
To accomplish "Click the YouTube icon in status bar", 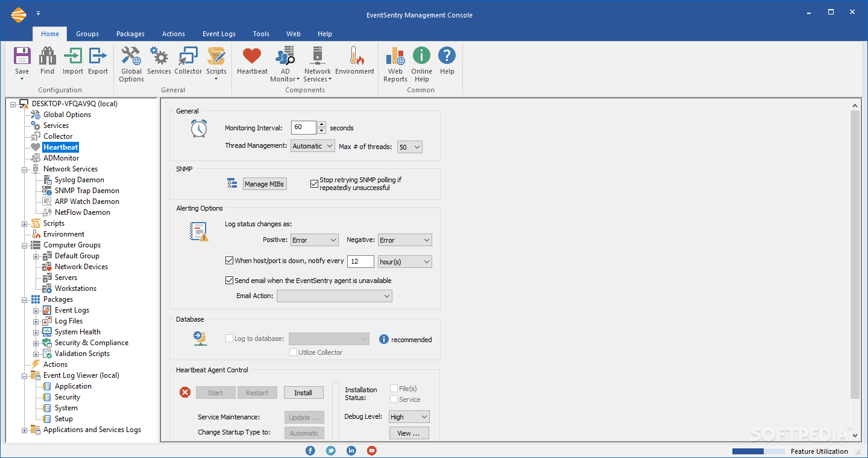I will (372, 451).
